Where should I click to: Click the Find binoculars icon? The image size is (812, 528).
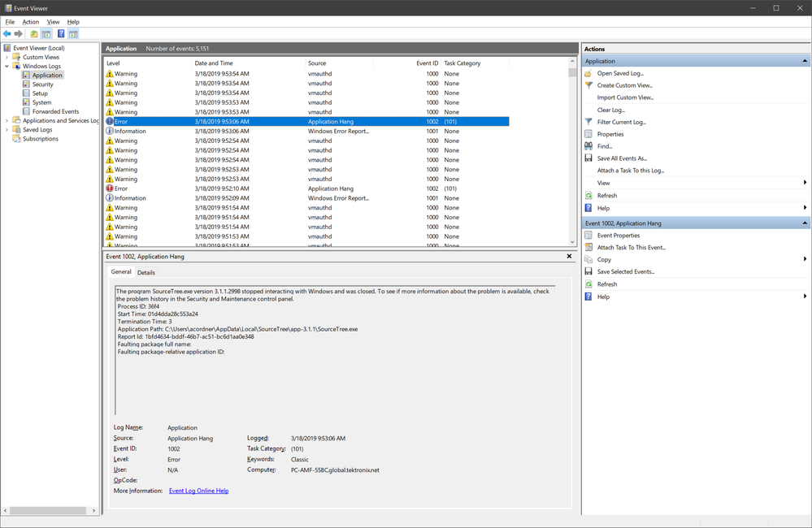[x=588, y=146]
